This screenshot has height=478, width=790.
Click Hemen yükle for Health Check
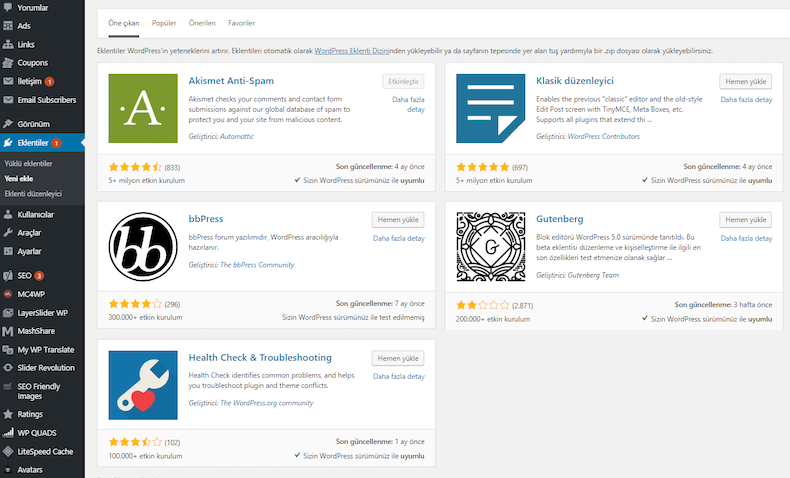click(x=398, y=358)
